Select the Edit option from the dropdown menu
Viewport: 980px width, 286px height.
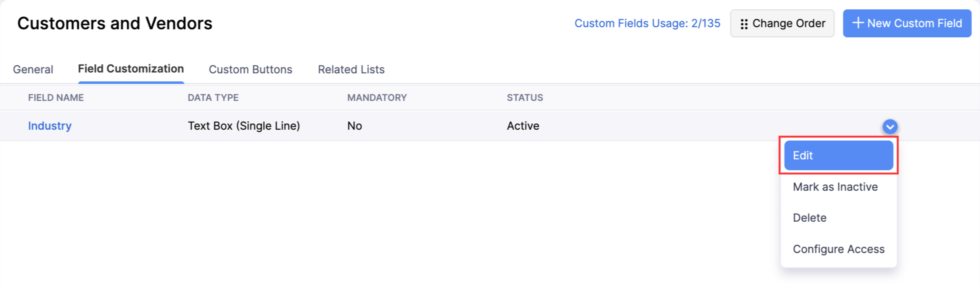(x=838, y=155)
